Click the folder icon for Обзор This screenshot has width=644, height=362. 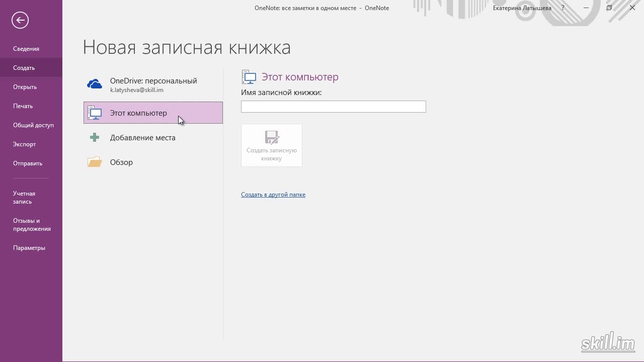(95, 162)
